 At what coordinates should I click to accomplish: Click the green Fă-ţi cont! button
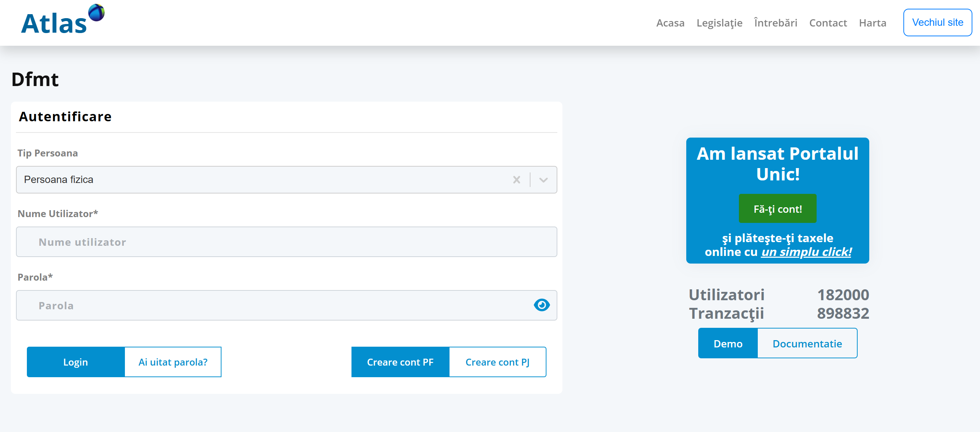click(x=777, y=209)
